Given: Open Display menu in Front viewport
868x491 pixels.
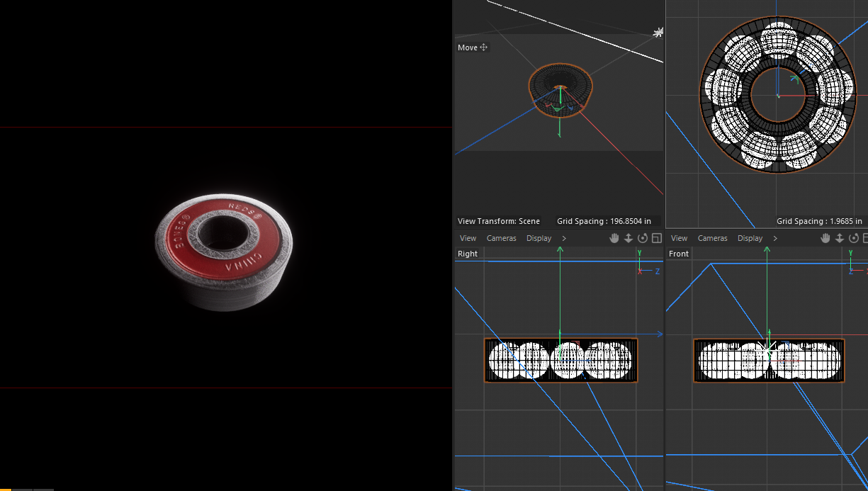Looking at the screenshot, I should click(750, 238).
